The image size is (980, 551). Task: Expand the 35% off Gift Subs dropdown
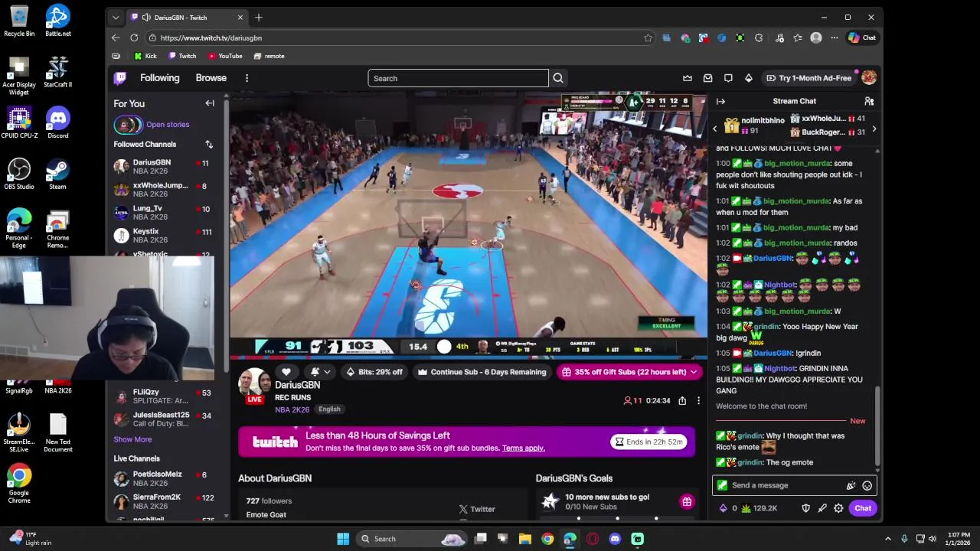tap(693, 372)
